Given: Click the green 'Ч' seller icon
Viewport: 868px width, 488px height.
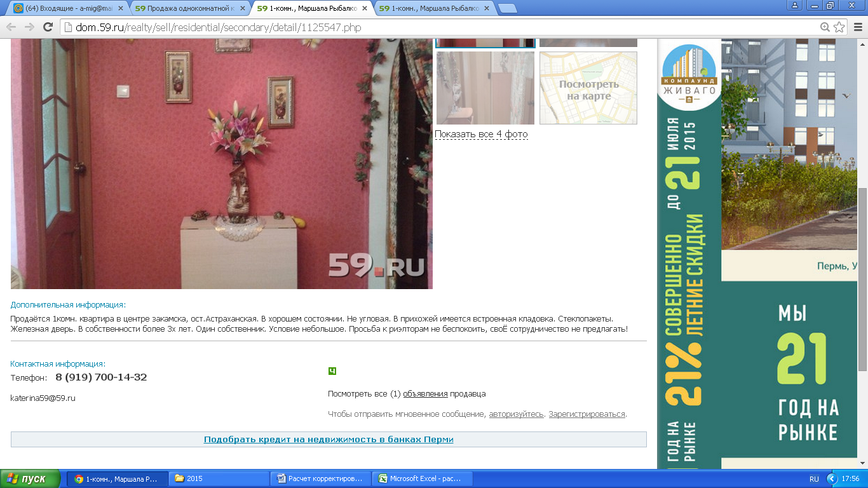Looking at the screenshot, I should pos(332,371).
